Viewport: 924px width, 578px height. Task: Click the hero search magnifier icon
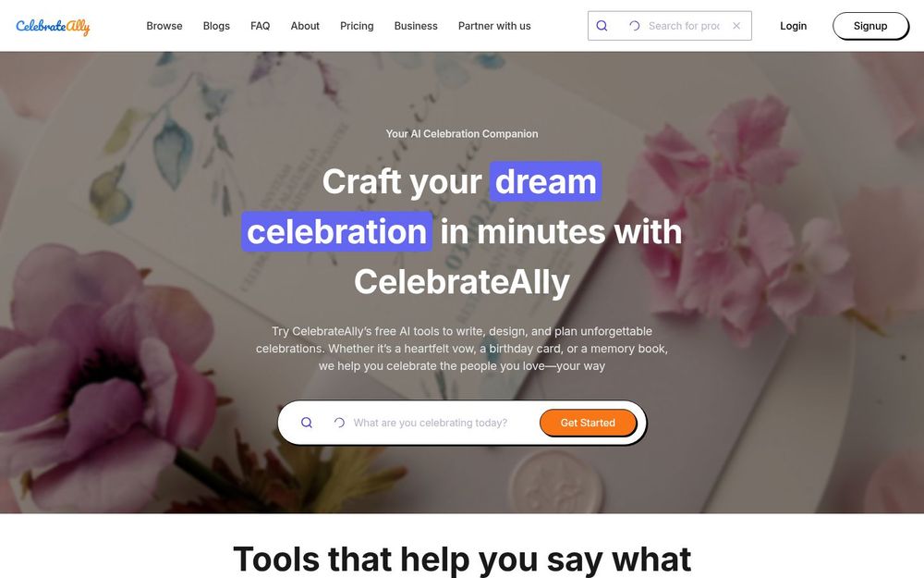pyautogui.click(x=307, y=423)
